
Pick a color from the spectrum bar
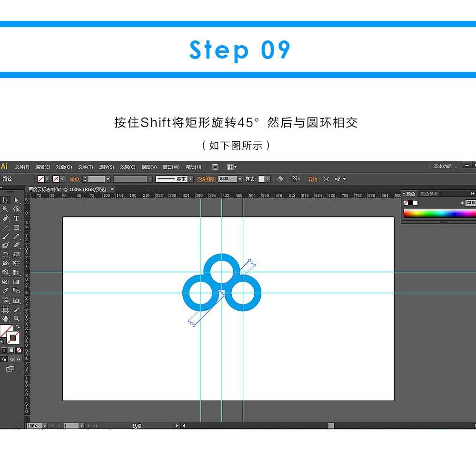click(x=438, y=214)
